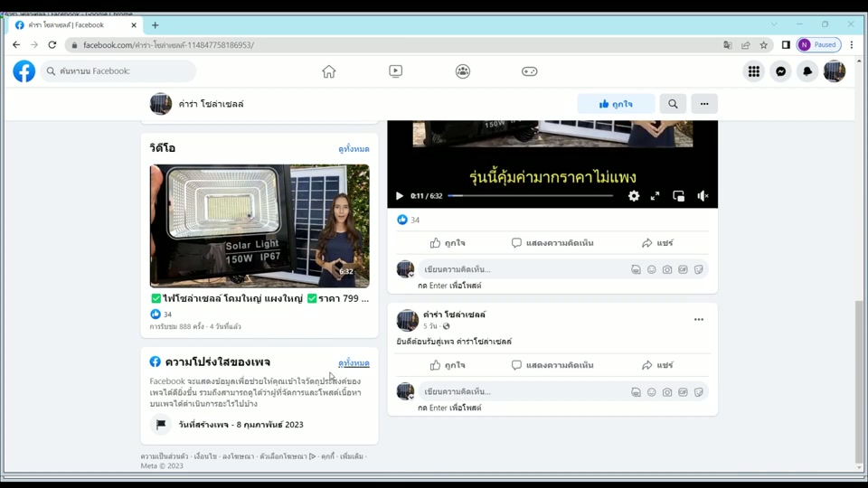Show reactions count 34 on video post

tap(409, 220)
